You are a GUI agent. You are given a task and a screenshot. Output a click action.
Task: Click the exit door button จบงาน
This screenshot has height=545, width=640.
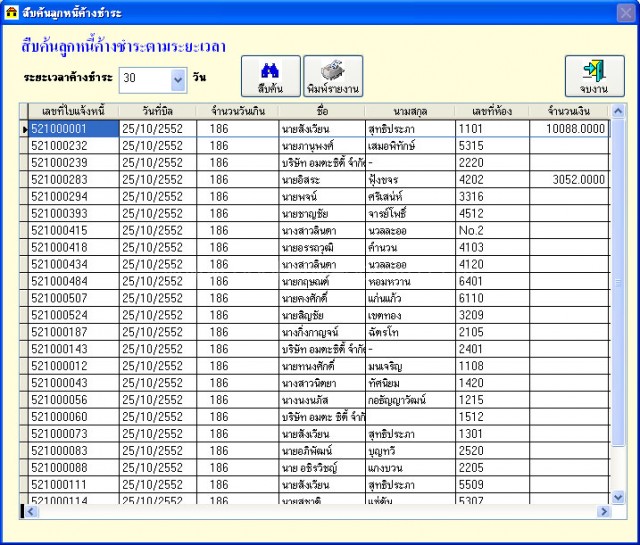pyautogui.click(x=594, y=76)
